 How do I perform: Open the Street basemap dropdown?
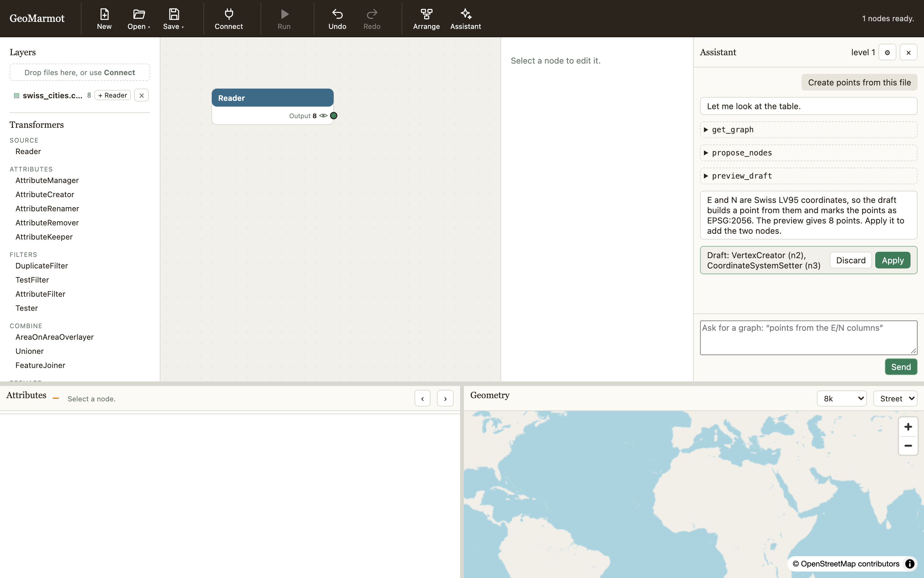click(x=895, y=398)
